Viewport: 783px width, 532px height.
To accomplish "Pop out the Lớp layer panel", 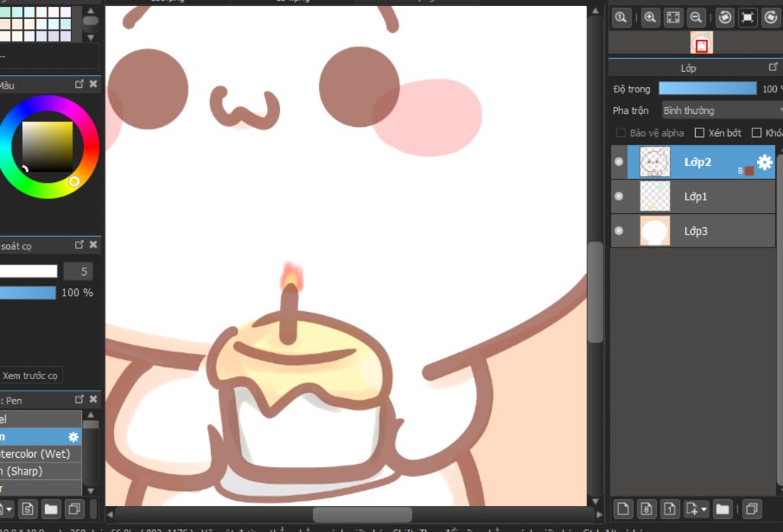I will (x=773, y=66).
